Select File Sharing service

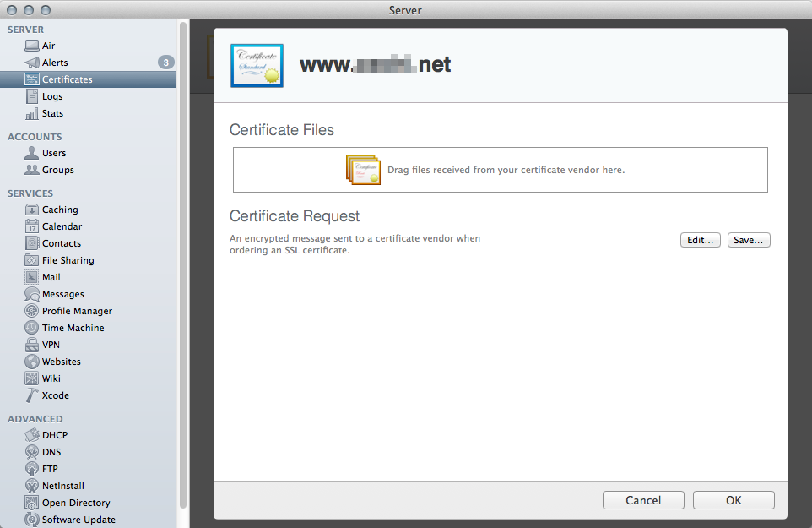point(68,260)
